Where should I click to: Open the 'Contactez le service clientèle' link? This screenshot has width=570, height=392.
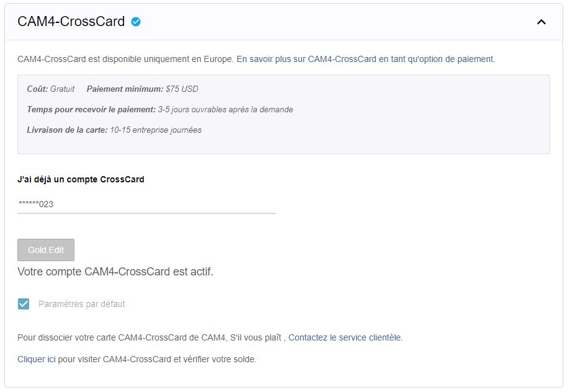point(345,338)
